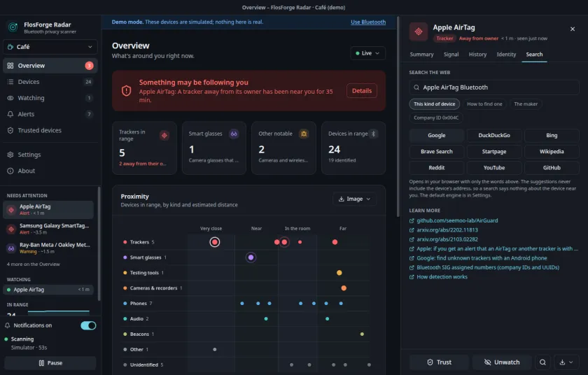This screenshot has height=375, width=588.
Task: Open the Live mode dropdown
Action: coord(367,53)
